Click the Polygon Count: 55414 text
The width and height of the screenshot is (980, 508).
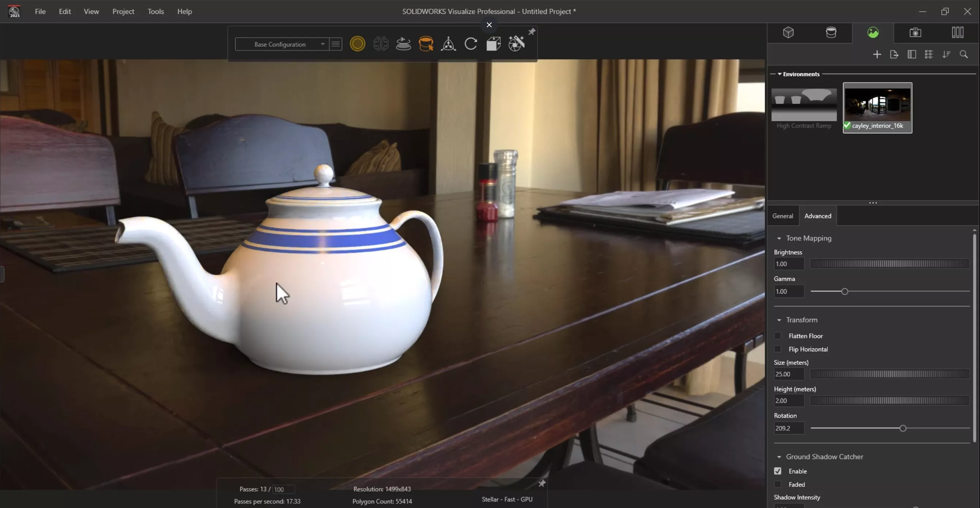[x=382, y=501]
